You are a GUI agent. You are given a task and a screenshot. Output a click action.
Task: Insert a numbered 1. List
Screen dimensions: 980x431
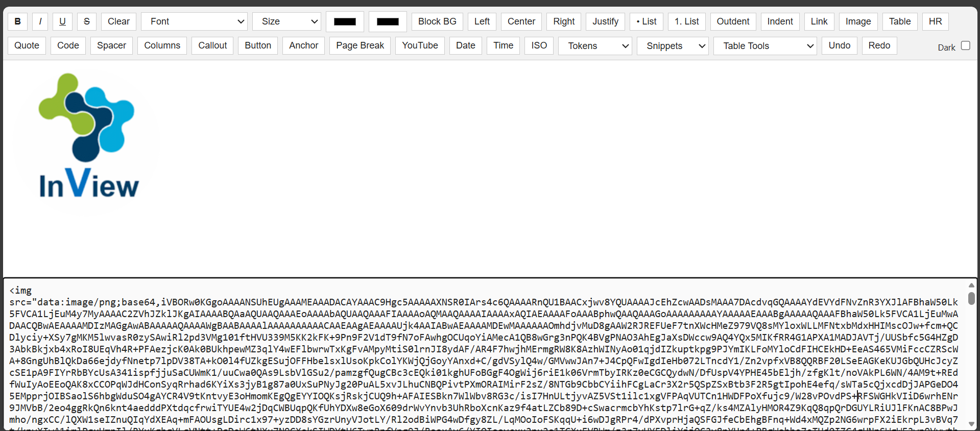coord(687,21)
